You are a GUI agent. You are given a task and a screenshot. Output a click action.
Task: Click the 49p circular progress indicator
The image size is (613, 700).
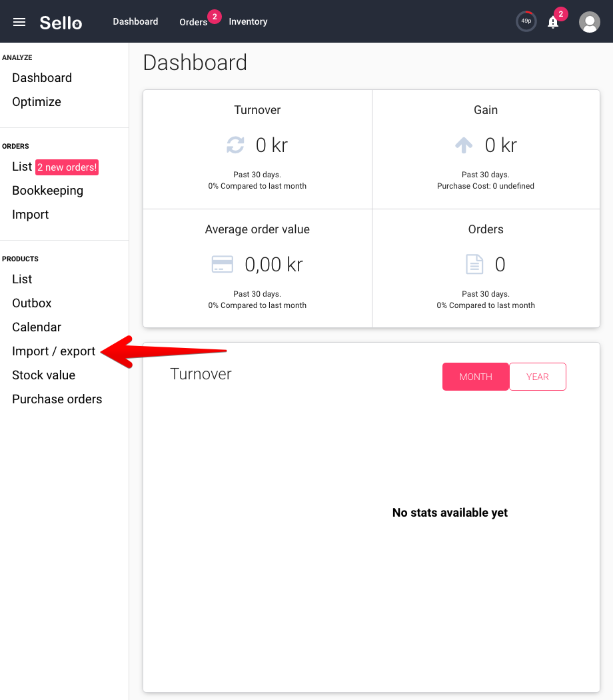pyautogui.click(x=526, y=21)
